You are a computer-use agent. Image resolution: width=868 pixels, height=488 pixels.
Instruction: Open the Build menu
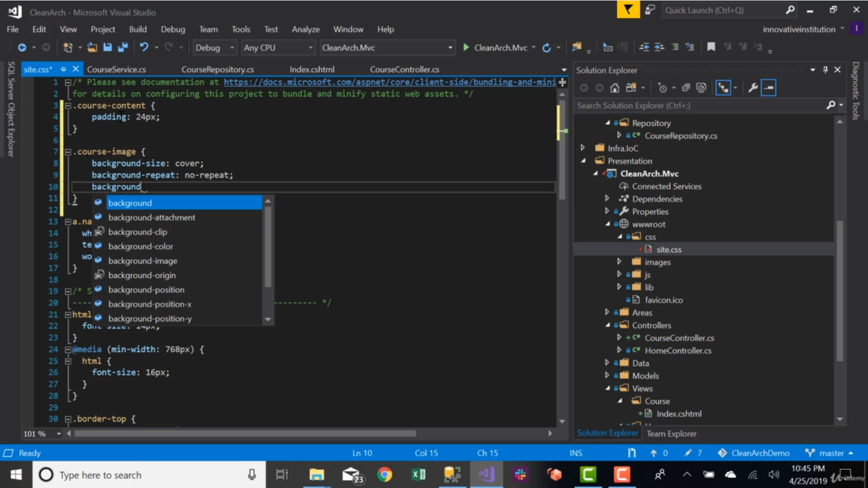pyautogui.click(x=137, y=30)
